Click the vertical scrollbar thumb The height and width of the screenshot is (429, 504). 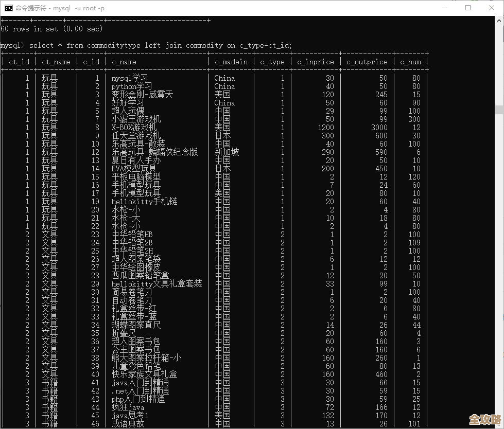click(499, 110)
